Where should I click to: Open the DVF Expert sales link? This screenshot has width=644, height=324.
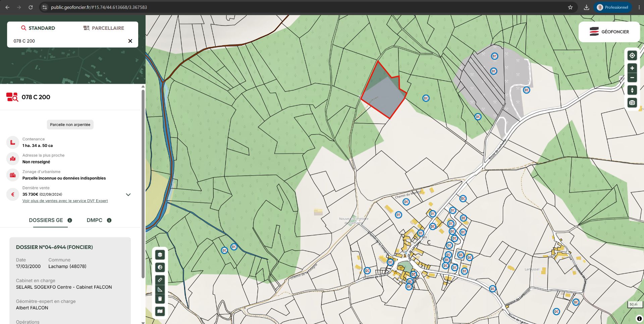[65, 201]
